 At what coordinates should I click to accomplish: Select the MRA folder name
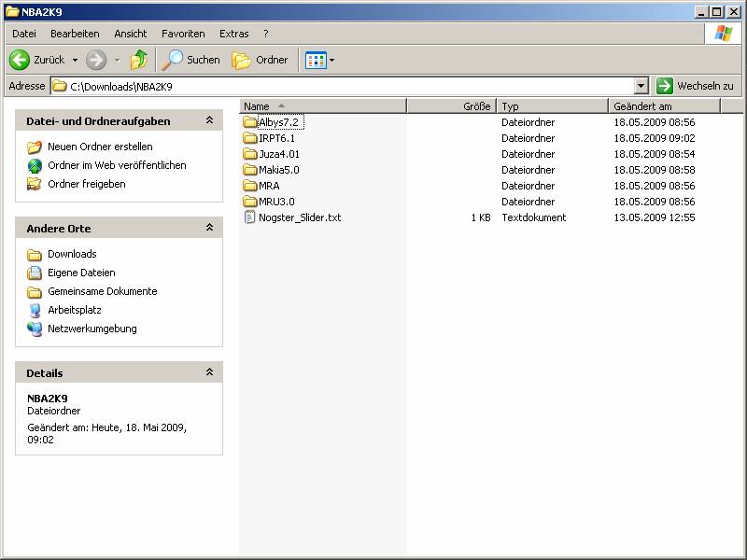point(269,186)
